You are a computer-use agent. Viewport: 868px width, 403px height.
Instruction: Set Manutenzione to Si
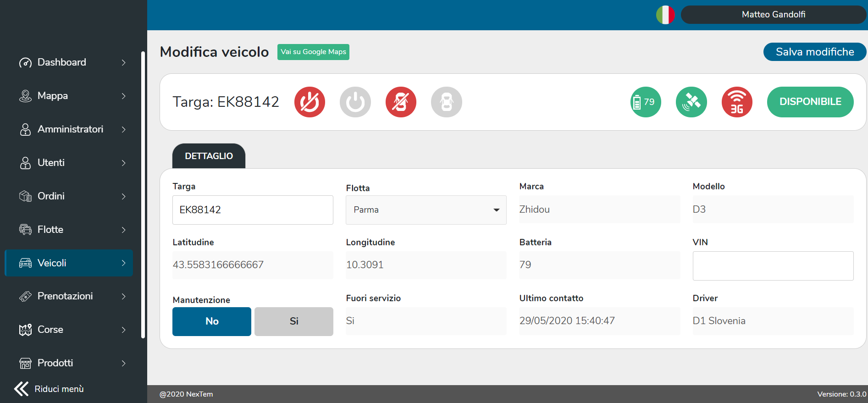[x=294, y=321]
